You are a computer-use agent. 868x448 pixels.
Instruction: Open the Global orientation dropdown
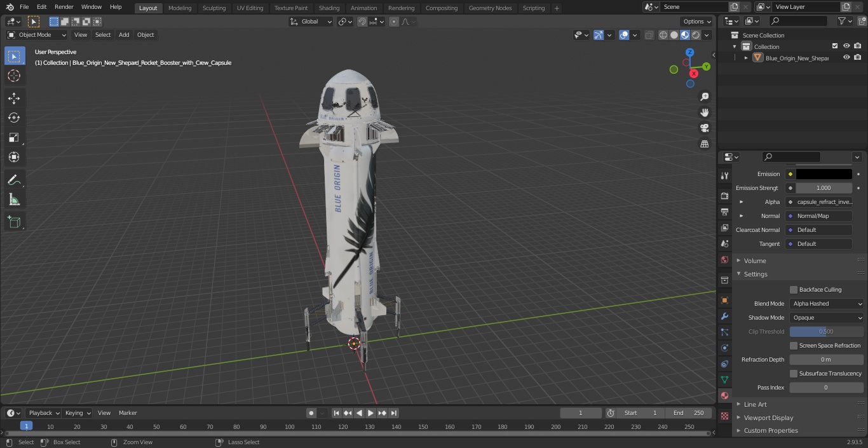click(311, 22)
